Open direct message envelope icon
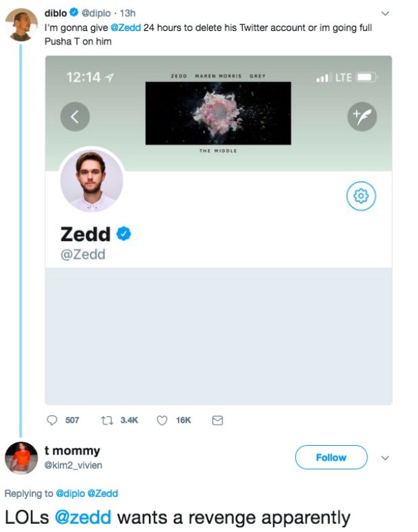The image size is (418, 532). 217,420
